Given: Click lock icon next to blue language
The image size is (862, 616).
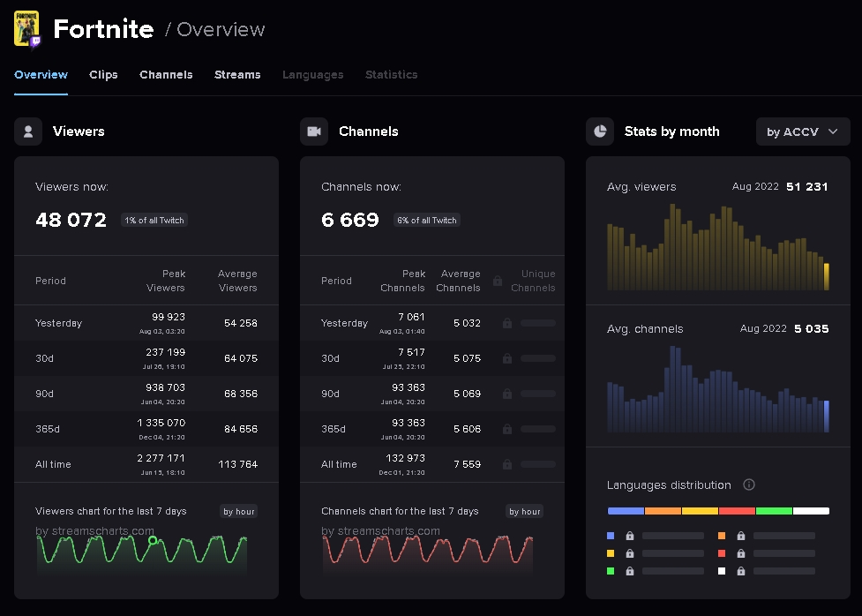Looking at the screenshot, I should tap(630, 536).
